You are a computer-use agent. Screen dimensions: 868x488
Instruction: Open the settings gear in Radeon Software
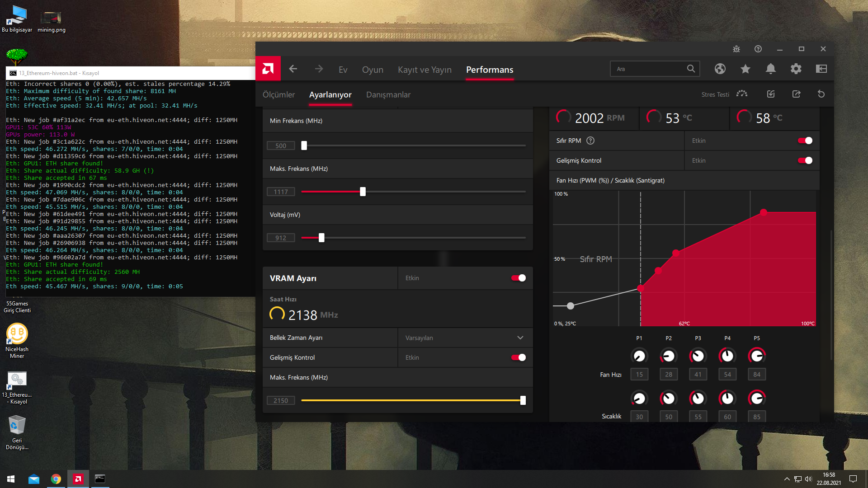tap(796, 69)
